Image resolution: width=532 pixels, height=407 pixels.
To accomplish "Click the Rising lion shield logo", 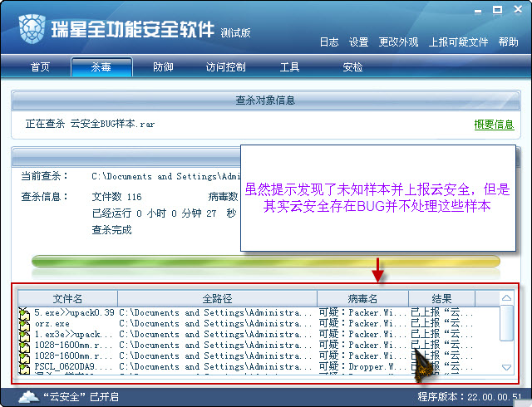I will click(x=32, y=28).
